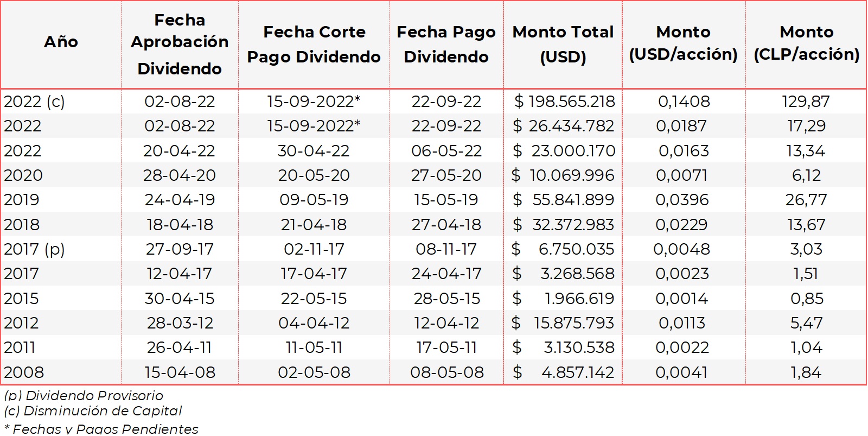Viewport: 868px width, 436px height.
Task: Select the cutoff date 09-05-19
Action: click(314, 200)
